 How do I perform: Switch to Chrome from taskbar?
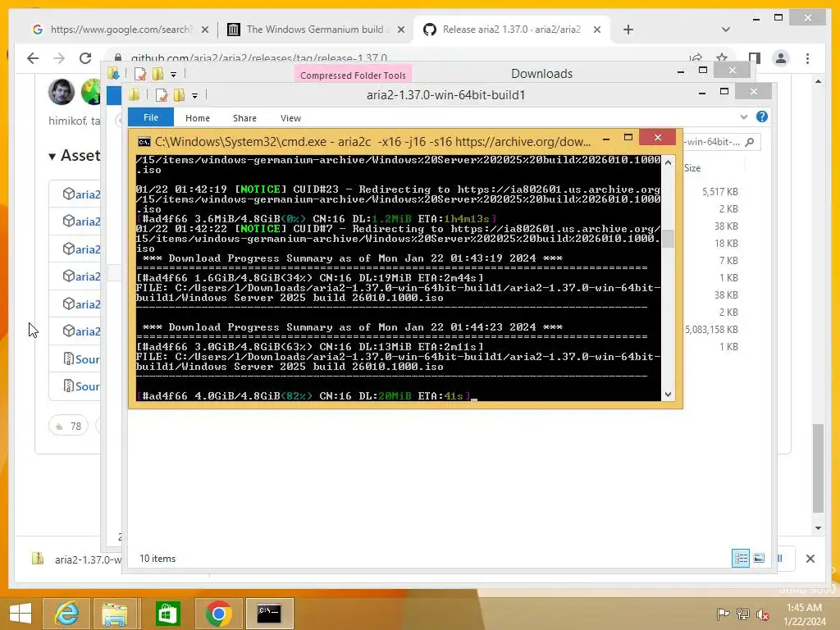pyautogui.click(x=218, y=613)
